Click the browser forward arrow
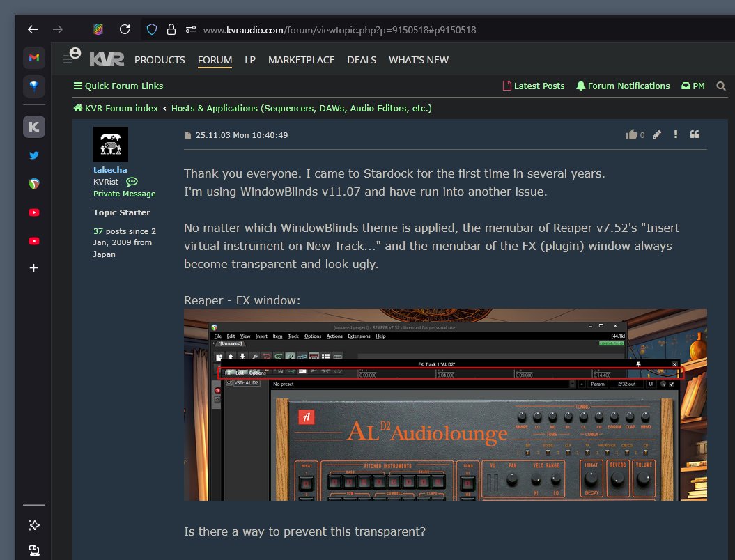The height and width of the screenshot is (560, 735). tap(58, 29)
